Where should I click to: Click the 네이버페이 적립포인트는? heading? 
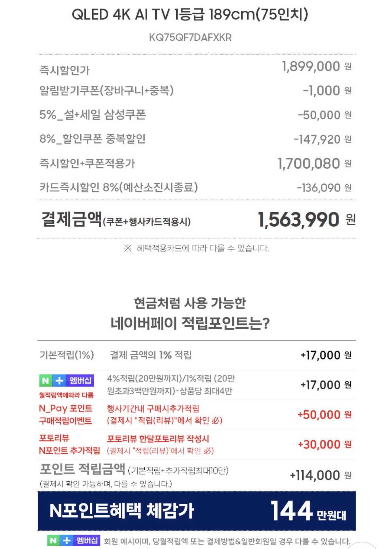pyautogui.click(x=190, y=323)
